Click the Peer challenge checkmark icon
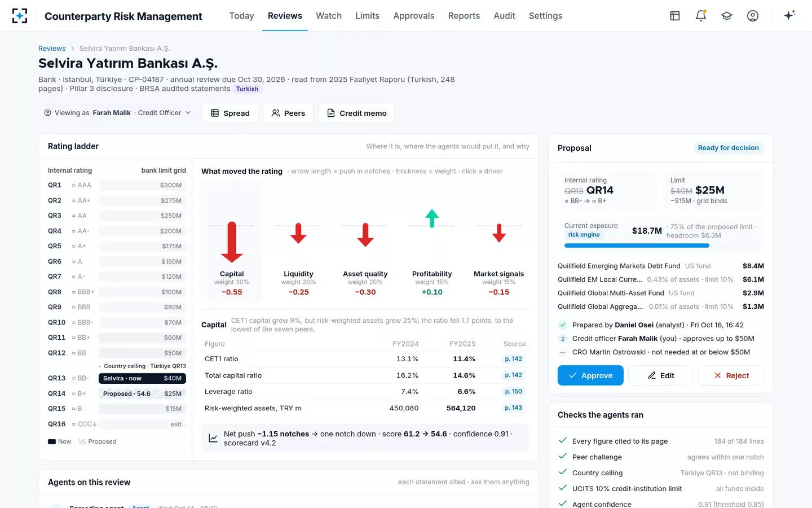This screenshot has width=812, height=508. point(562,457)
